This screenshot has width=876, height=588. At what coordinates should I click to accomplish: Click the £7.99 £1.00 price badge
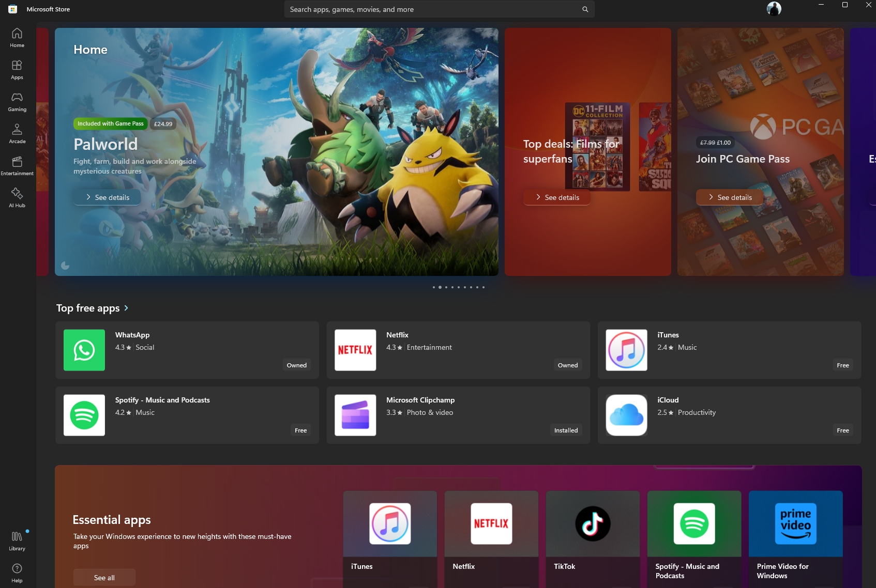pyautogui.click(x=716, y=143)
